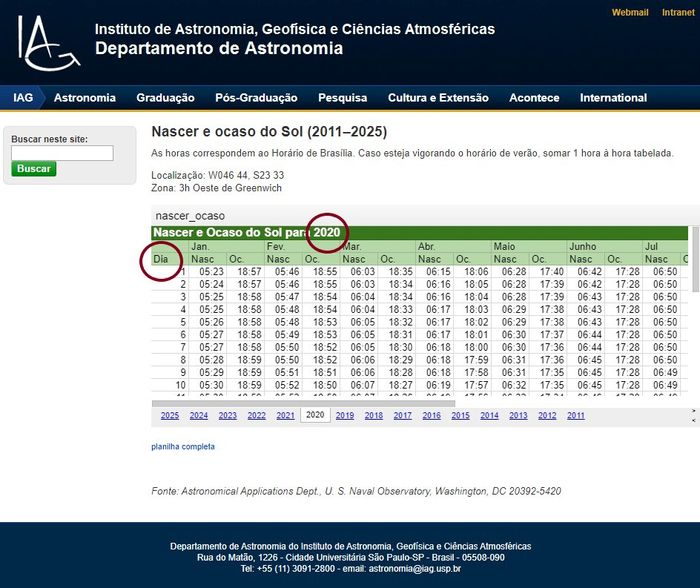The height and width of the screenshot is (588, 700).
Task: Click the Junho month header cell
Action: [604, 246]
